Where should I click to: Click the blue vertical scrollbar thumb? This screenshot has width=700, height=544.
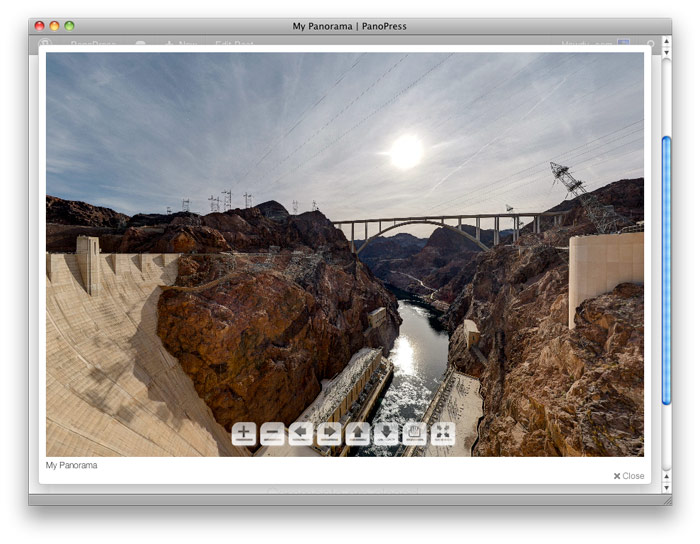[666, 270]
